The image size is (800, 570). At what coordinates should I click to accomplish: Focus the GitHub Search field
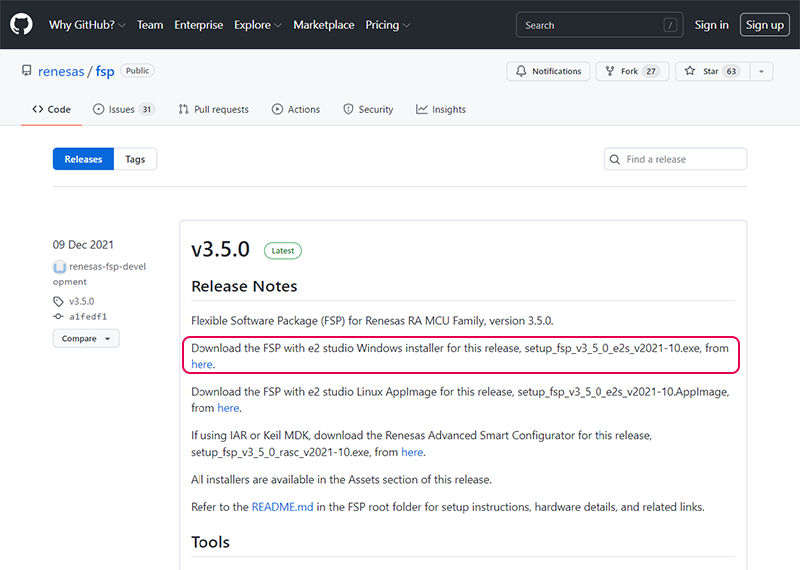coord(599,24)
